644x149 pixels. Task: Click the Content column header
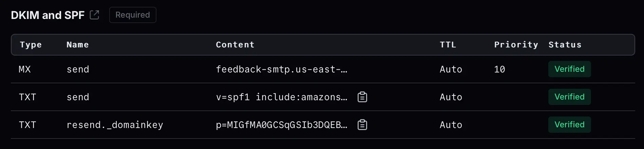click(x=235, y=45)
